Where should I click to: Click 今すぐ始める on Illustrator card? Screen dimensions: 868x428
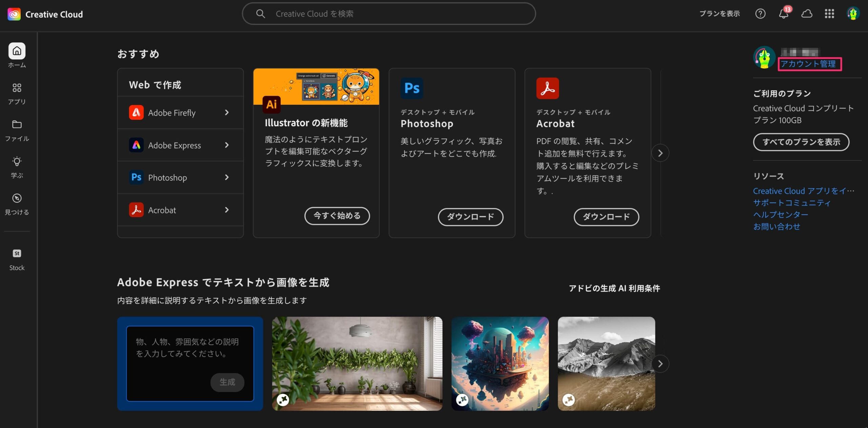337,216
